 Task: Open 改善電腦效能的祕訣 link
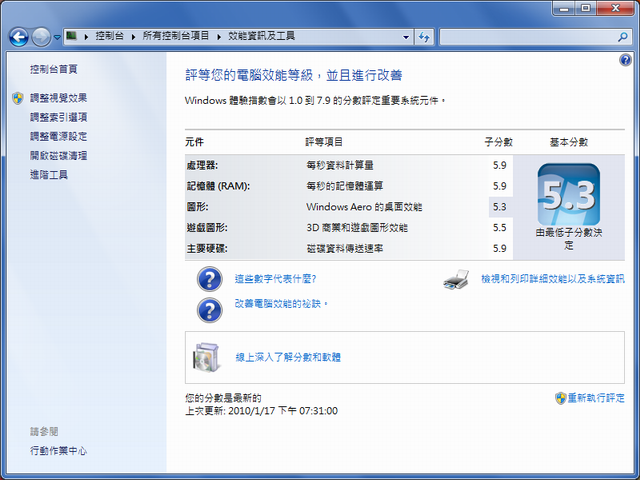[281, 304]
